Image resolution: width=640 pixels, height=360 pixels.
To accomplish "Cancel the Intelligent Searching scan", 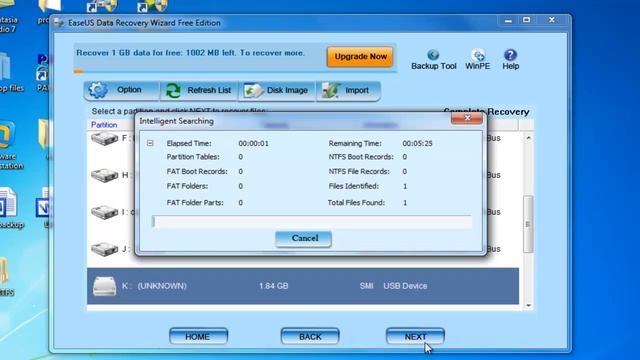I will [x=304, y=238].
